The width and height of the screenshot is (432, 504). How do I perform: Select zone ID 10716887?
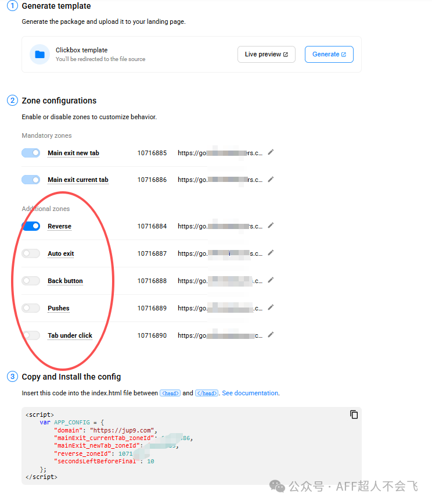point(152,253)
